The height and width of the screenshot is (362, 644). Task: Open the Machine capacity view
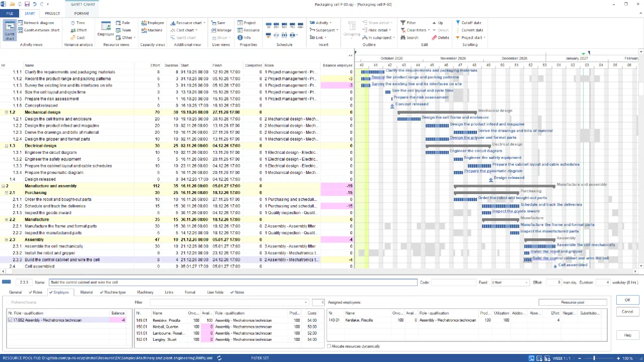click(151, 30)
